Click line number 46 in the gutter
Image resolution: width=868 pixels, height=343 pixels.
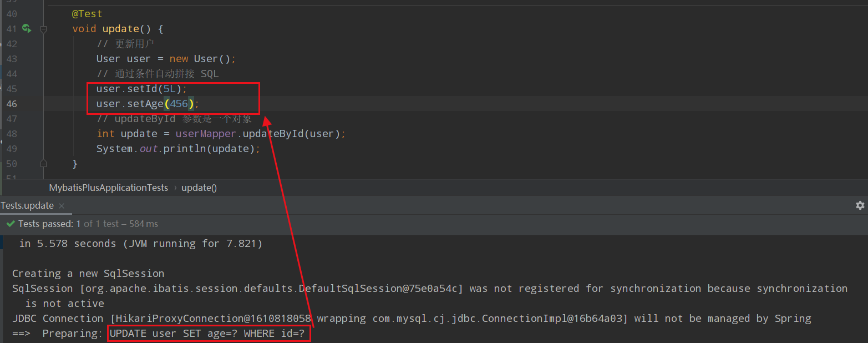tap(11, 104)
